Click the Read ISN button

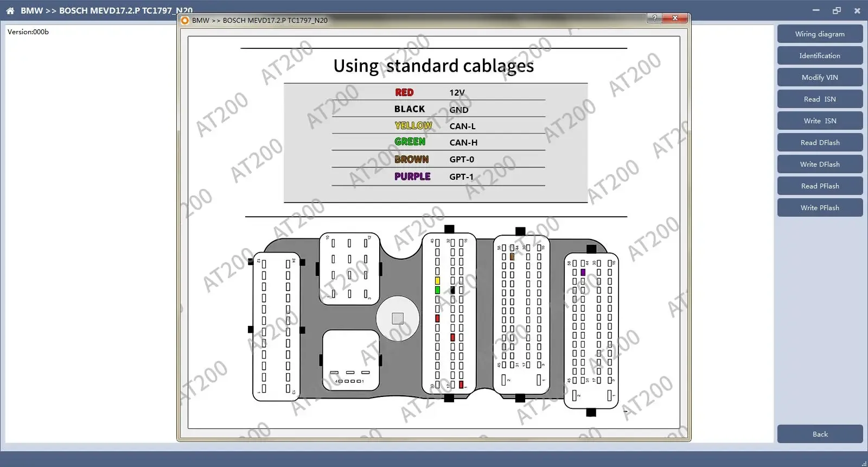(820, 99)
